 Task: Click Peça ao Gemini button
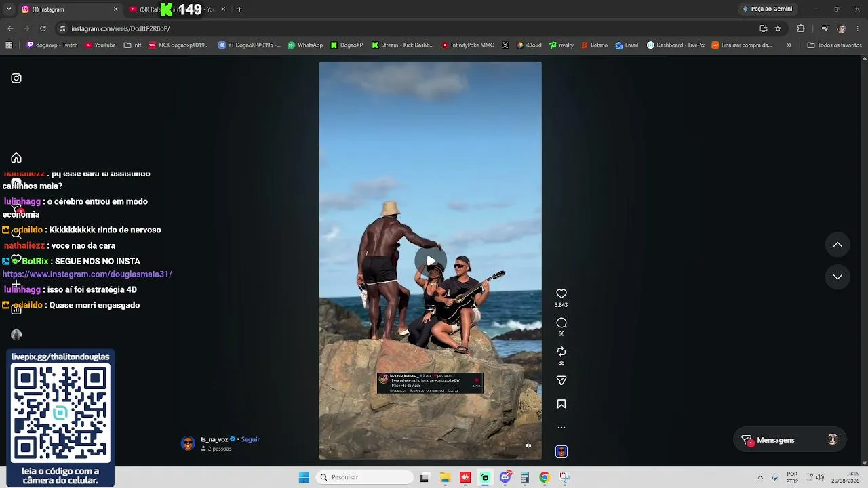tap(767, 9)
